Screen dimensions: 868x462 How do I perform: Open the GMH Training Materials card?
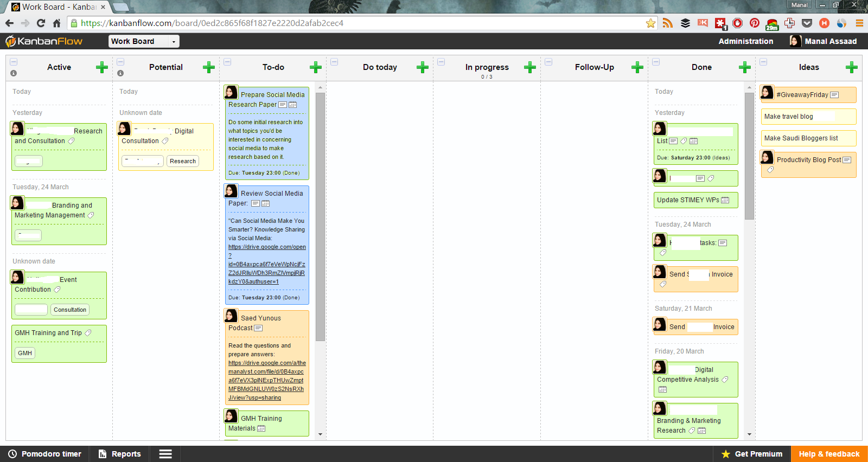tap(267, 424)
